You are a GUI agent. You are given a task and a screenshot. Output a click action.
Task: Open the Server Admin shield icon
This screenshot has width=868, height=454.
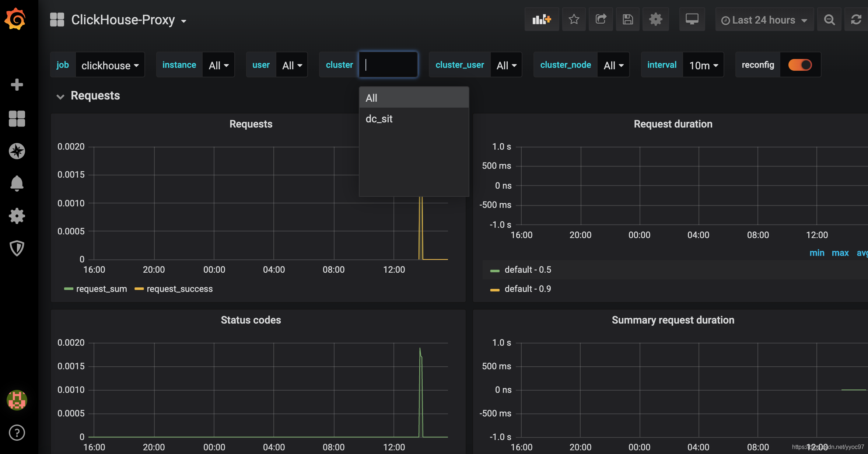tap(17, 248)
